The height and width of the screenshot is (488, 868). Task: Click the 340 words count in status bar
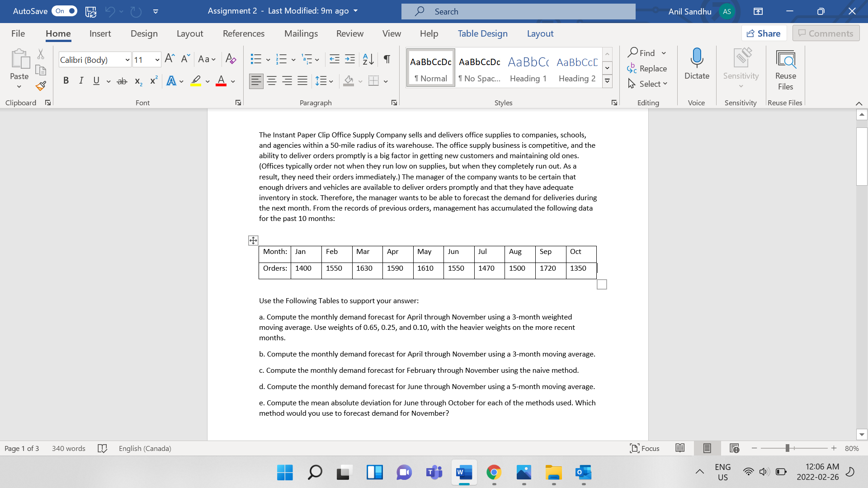coord(68,448)
